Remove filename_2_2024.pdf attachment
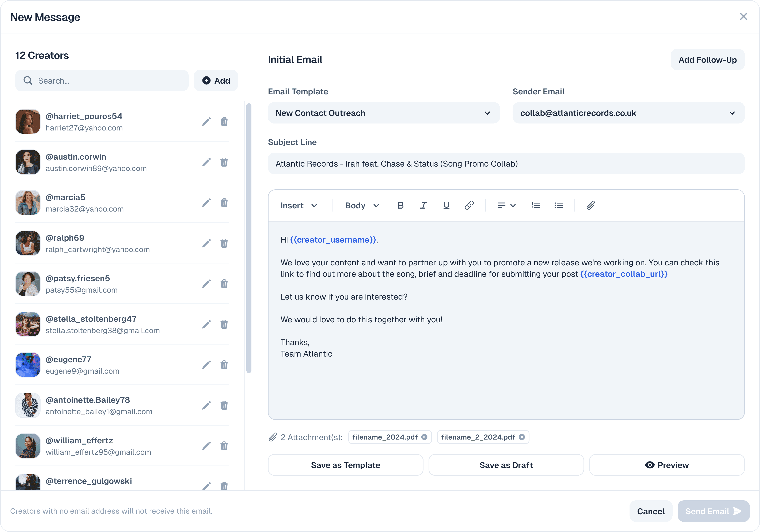The image size is (760, 532). (x=522, y=437)
